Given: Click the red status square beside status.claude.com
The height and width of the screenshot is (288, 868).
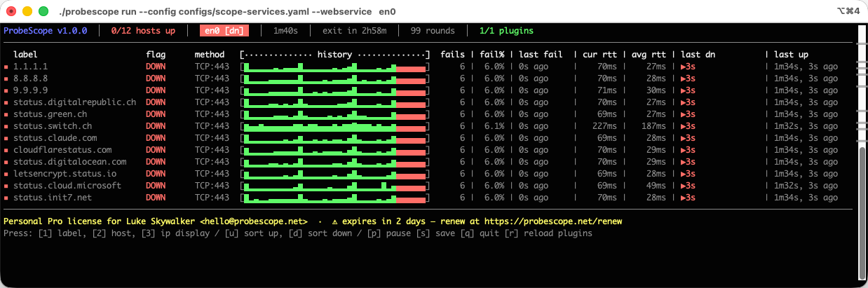Looking at the screenshot, I should pos(6,138).
